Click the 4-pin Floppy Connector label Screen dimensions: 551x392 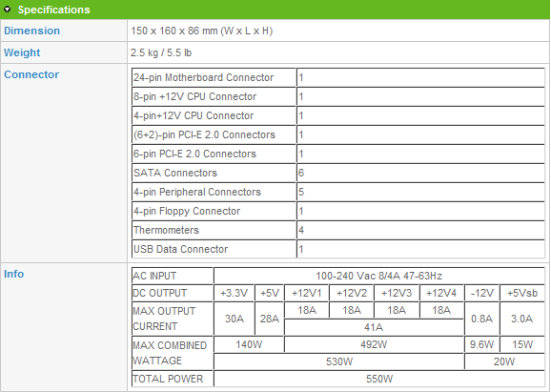coord(187,211)
